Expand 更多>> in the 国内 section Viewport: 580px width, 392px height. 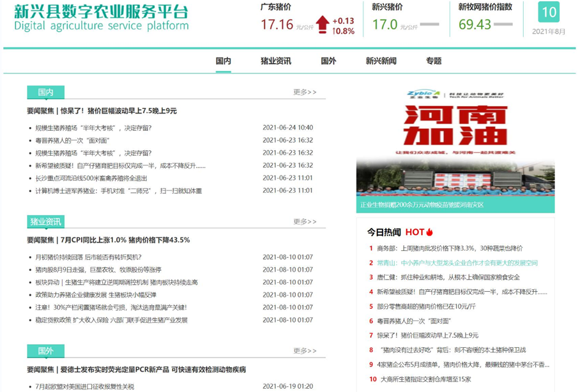point(305,93)
